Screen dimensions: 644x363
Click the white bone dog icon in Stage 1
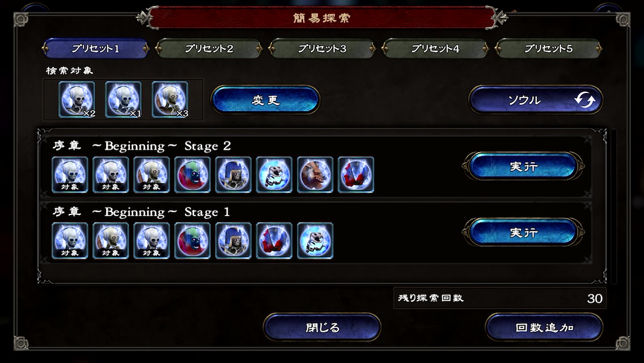tap(315, 241)
